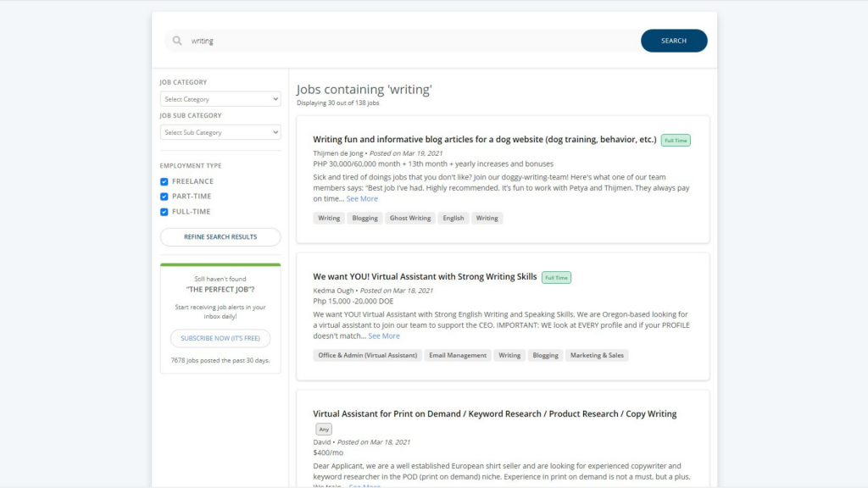Click the SEARCH button
The height and width of the screenshot is (488, 868).
(x=674, y=41)
